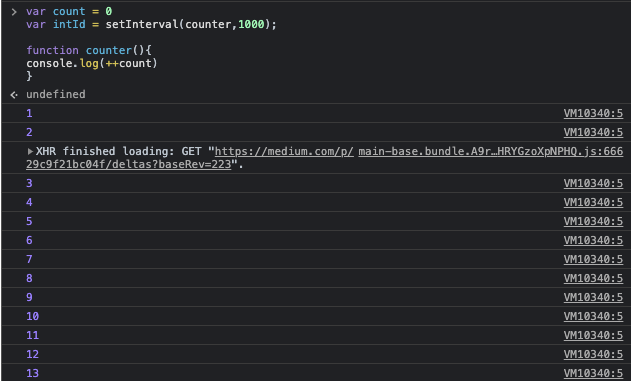Click the undefined return value text
The height and width of the screenshot is (381, 631).
(x=56, y=94)
